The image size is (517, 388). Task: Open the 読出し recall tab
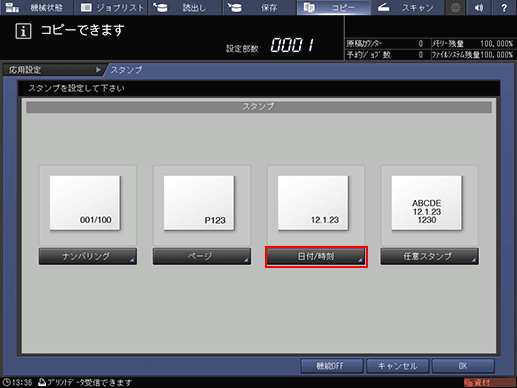coord(185,7)
